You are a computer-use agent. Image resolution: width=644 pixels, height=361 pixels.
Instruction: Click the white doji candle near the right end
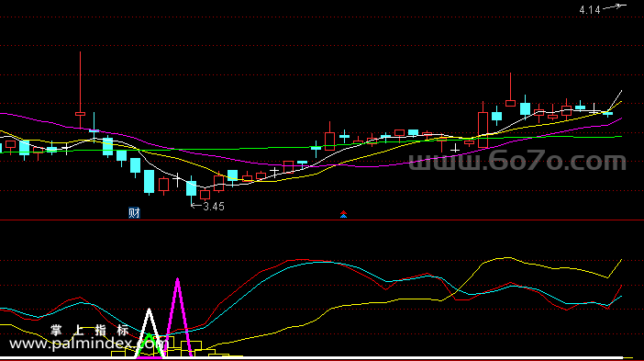(594, 109)
